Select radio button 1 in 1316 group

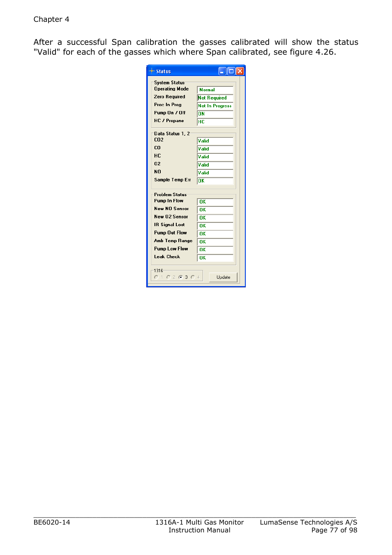click(x=156, y=277)
